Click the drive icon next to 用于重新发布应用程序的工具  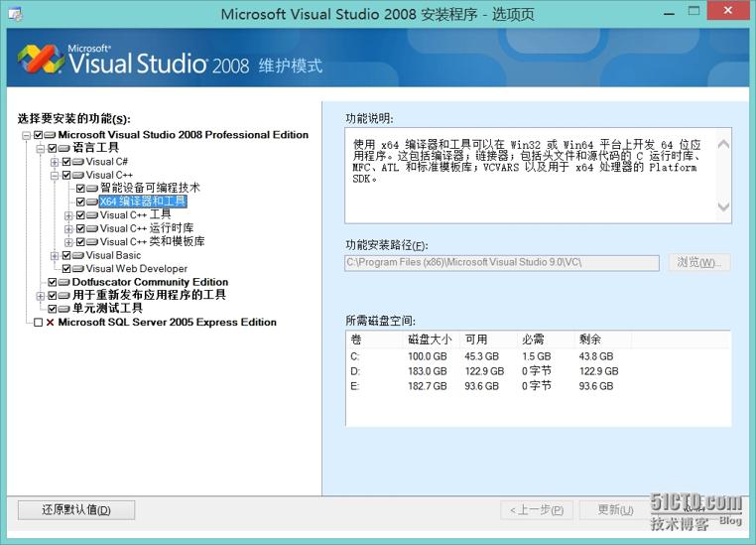64,295
